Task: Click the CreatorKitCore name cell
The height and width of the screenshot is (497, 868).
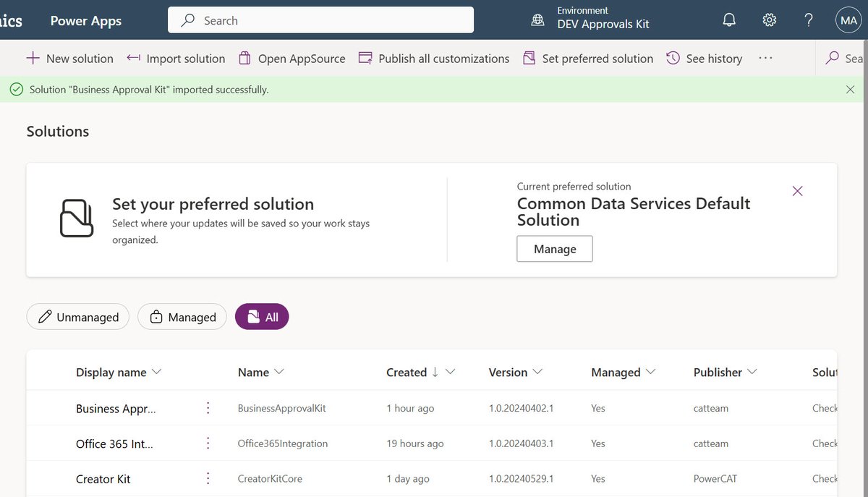Action: (x=270, y=479)
